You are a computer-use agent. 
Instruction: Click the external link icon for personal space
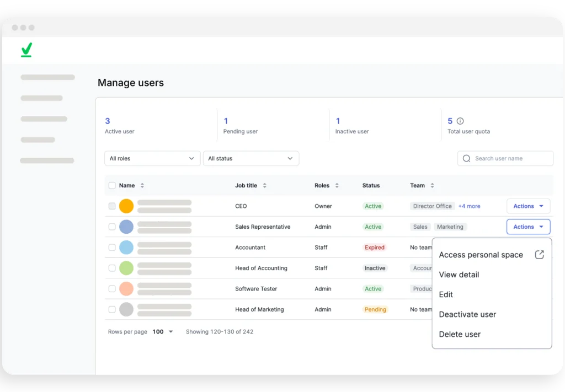tap(540, 255)
